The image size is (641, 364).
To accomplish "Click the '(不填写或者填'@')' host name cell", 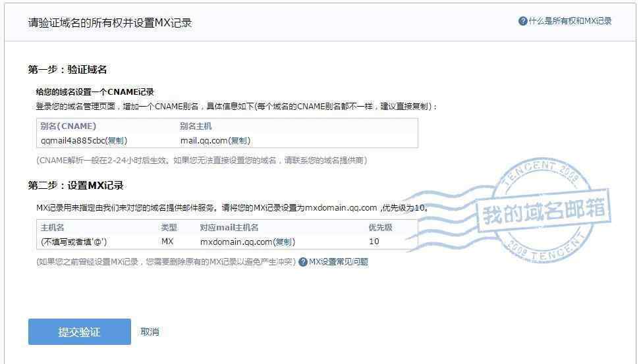I will [x=74, y=242].
